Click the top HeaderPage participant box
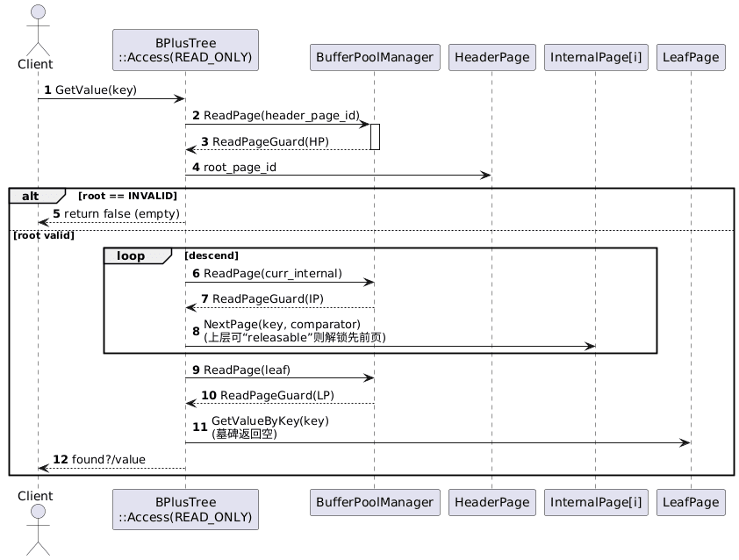 [491, 58]
